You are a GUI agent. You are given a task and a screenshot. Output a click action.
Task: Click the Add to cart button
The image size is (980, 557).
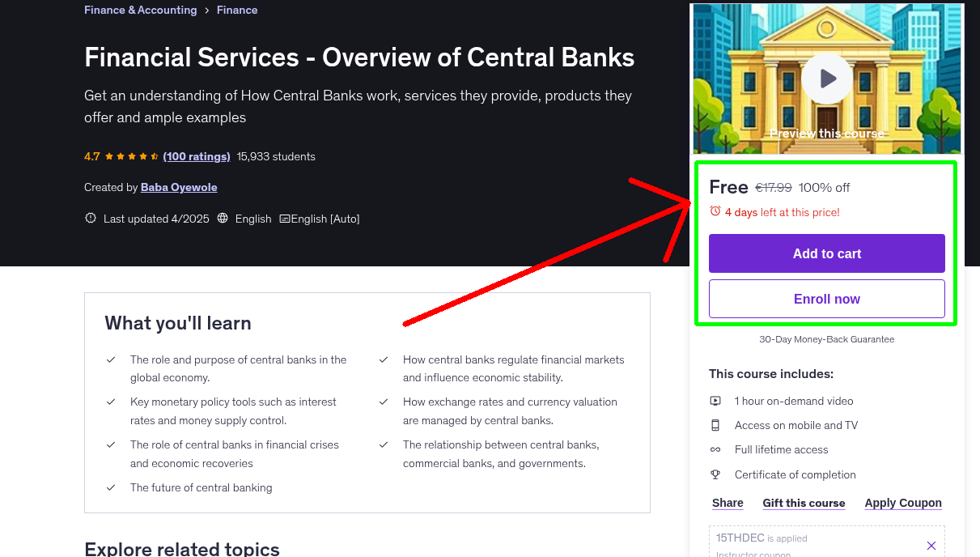tap(826, 253)
